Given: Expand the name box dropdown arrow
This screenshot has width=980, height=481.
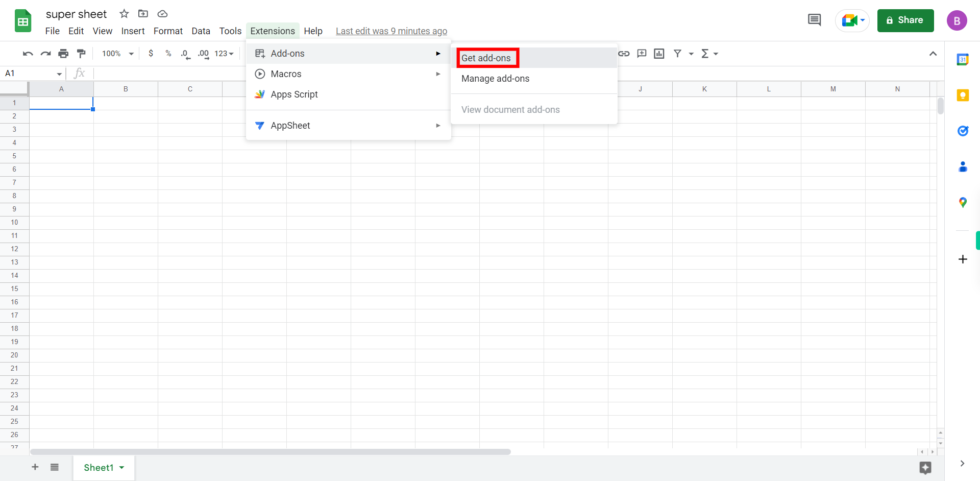Looking at the screenshot, I should pyautogui.click(x=59, y=74).
